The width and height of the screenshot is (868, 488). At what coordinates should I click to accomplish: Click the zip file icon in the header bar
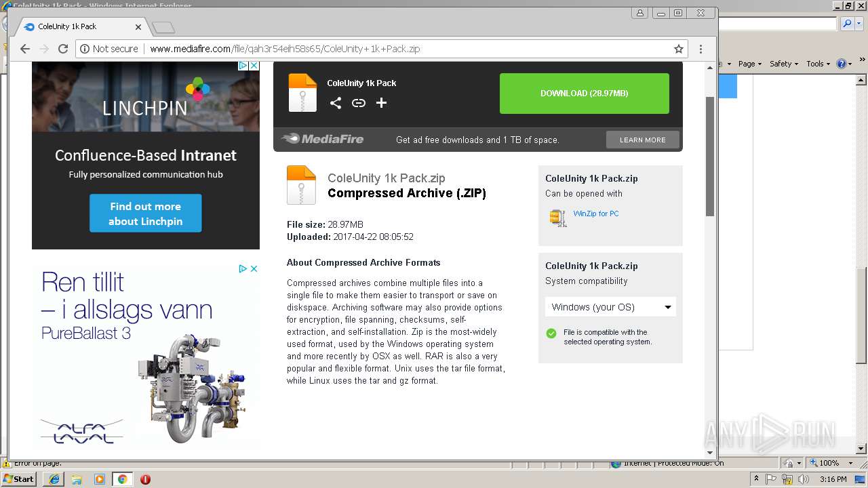click(x=302, y=93)
